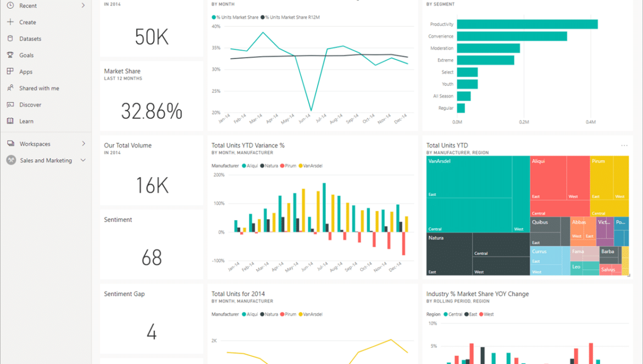Click the Recent clock icon

point(10,5)
